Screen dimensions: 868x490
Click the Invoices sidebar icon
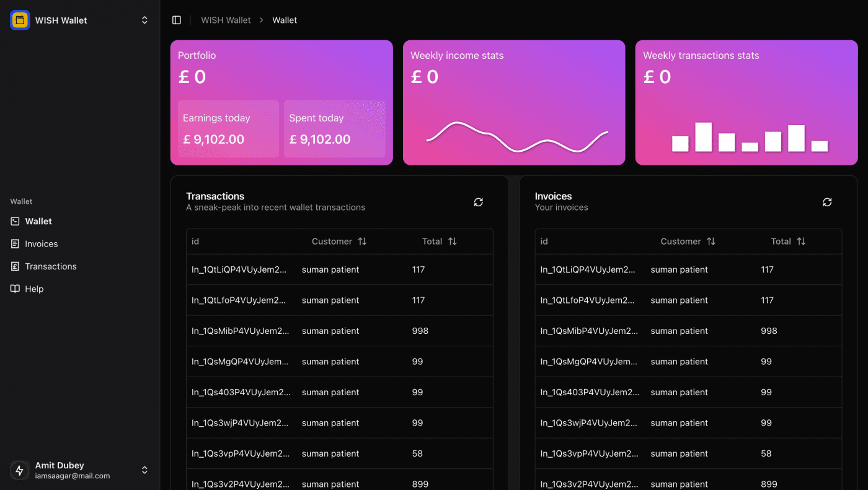[15, 244]
